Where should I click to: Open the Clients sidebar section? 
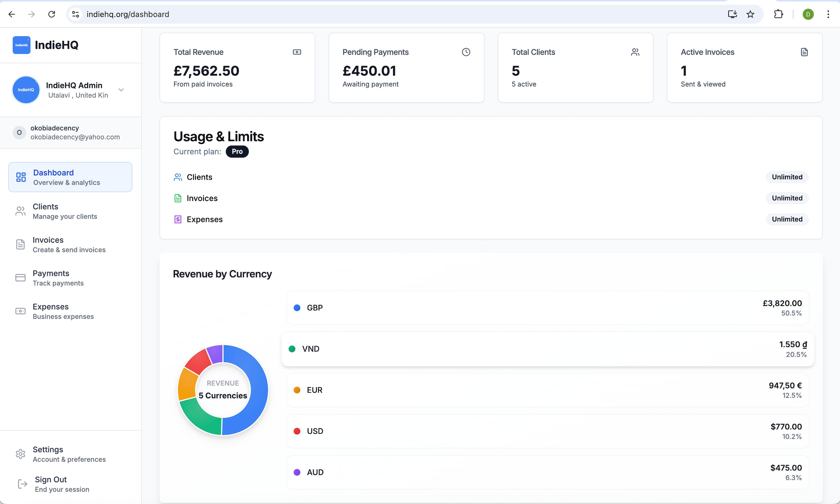65,211
